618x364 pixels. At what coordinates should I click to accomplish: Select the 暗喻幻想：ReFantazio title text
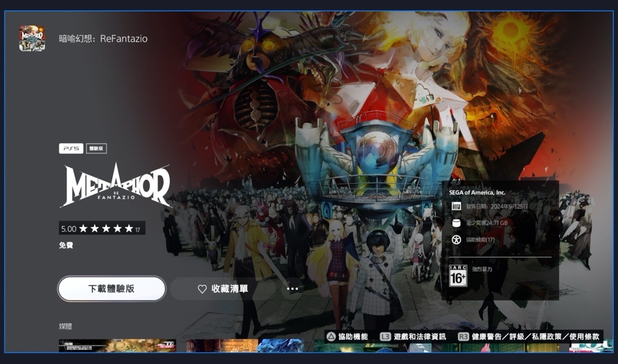tap(103, 39)
